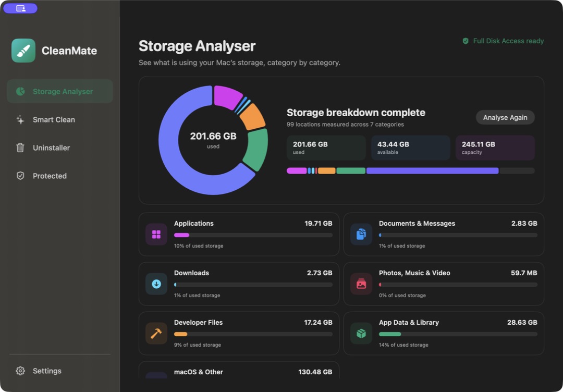Image resolution: width=563 pixels, height=392 pixels.
Task: Click the Protected shield icon in sidebar
Action: point(20,176)
